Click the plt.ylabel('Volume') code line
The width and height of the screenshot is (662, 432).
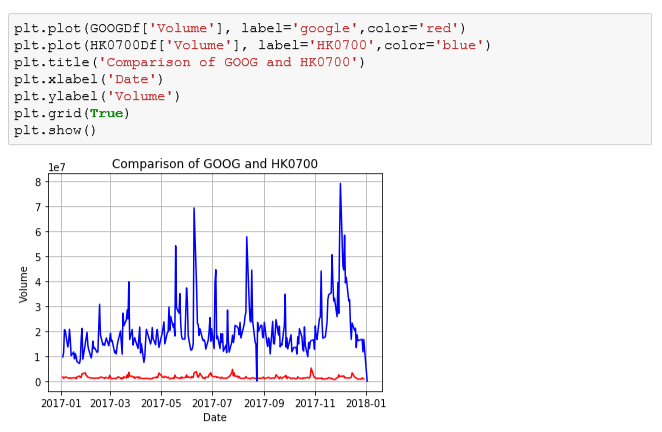(97, 96)
